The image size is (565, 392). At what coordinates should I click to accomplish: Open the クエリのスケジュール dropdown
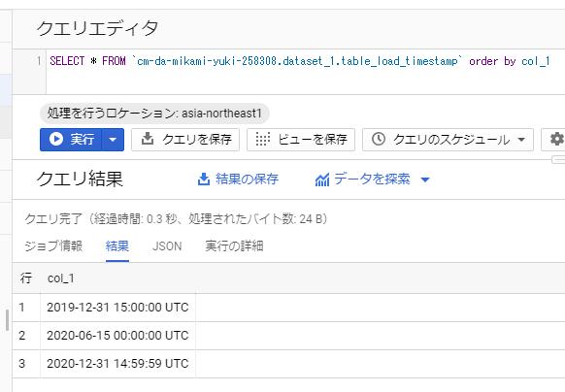coord(448,140)
